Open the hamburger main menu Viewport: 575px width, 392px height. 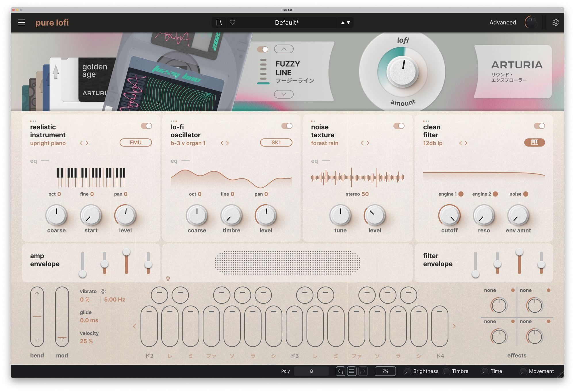point(22,22)
